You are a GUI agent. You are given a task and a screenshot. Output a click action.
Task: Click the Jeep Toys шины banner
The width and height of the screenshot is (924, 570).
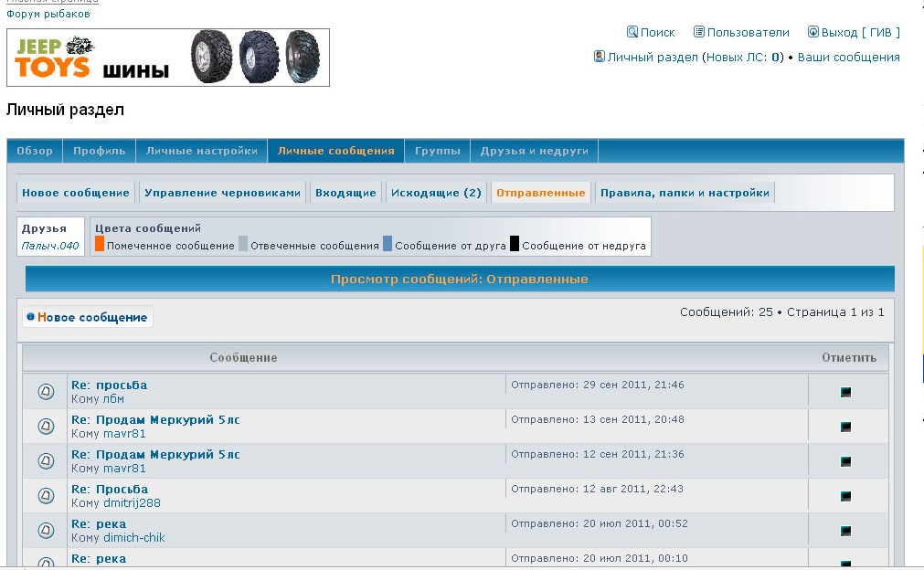[168, 58]
